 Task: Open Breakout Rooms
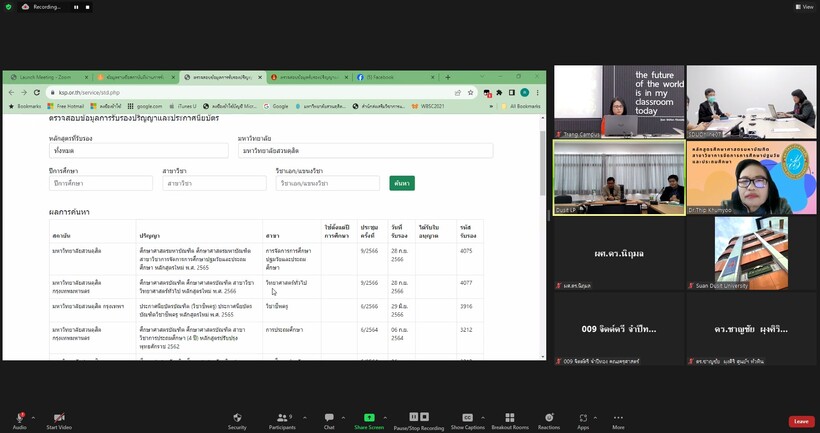point(510,420)
